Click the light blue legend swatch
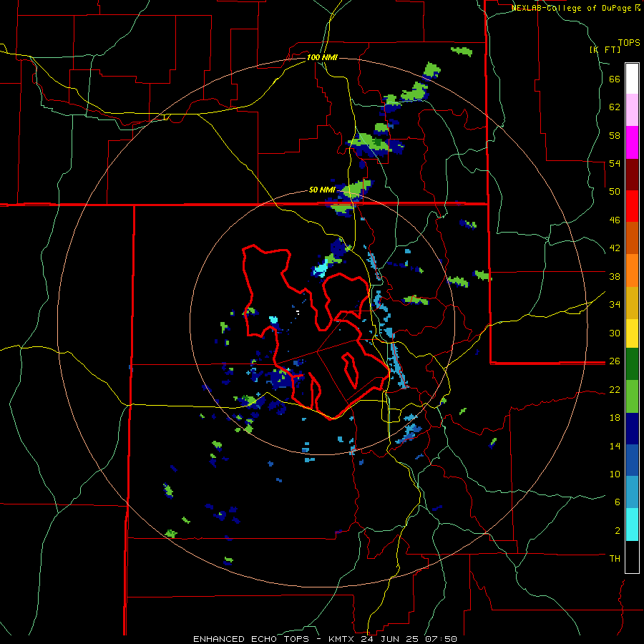 tap(632, 492)
